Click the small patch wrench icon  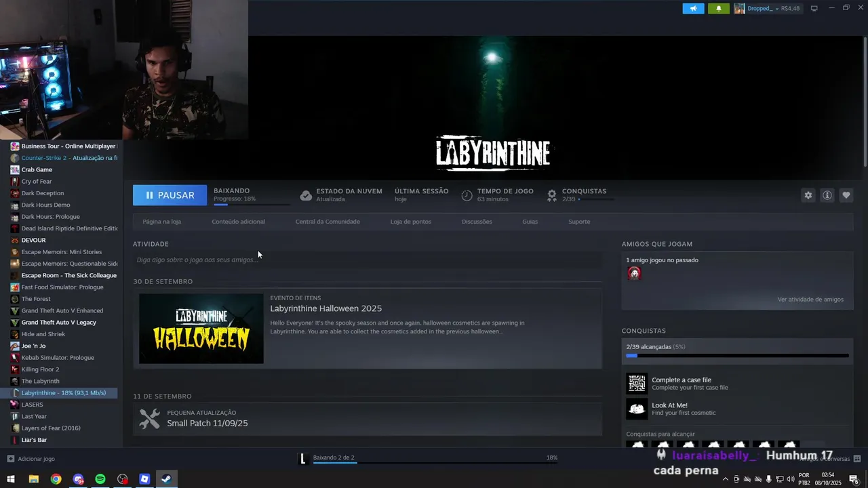[x=149, y=419]
